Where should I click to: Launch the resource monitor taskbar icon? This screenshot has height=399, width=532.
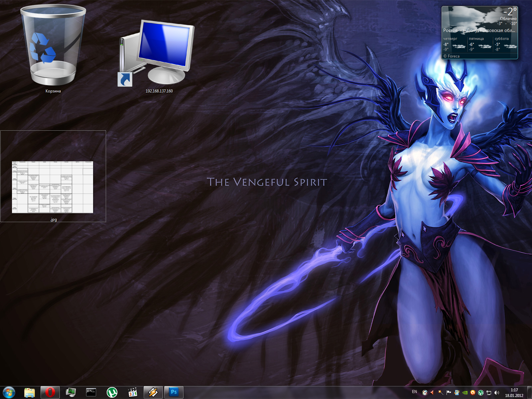tap(71, 392)
